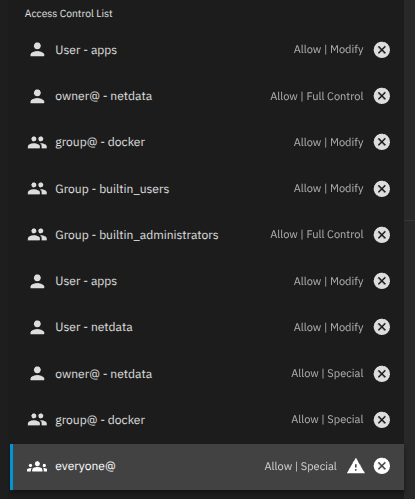Click the everyone@ groups icon
The image size is (415, 499).
(x=37, y=467)
